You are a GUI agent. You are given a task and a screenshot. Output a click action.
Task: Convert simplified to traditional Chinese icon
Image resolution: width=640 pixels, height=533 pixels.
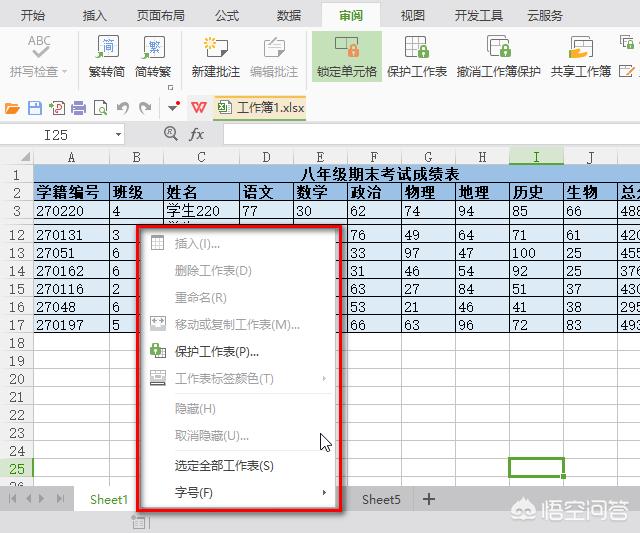(x=153, y=47)
